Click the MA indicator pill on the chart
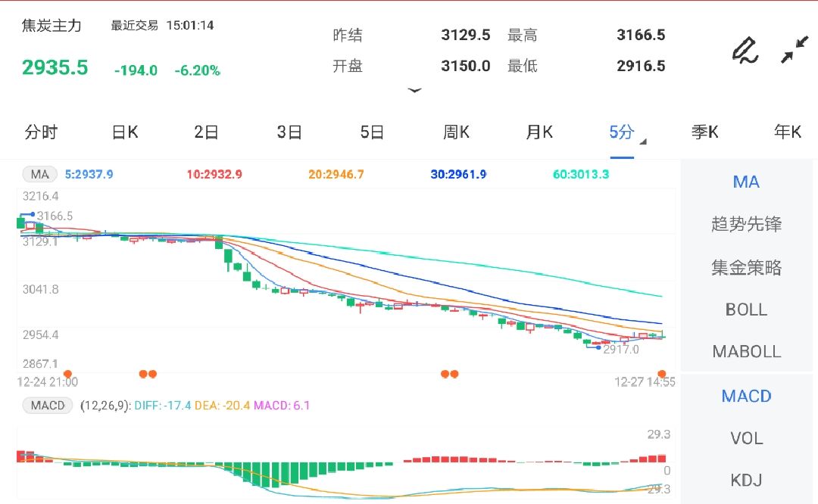 (39, 174)
